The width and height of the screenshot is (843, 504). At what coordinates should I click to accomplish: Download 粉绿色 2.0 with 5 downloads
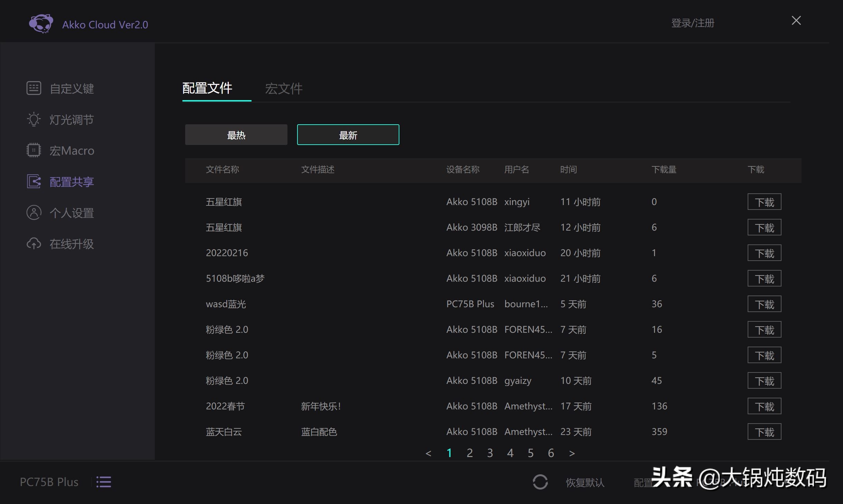pyautogui.click(x=764, y=355)
